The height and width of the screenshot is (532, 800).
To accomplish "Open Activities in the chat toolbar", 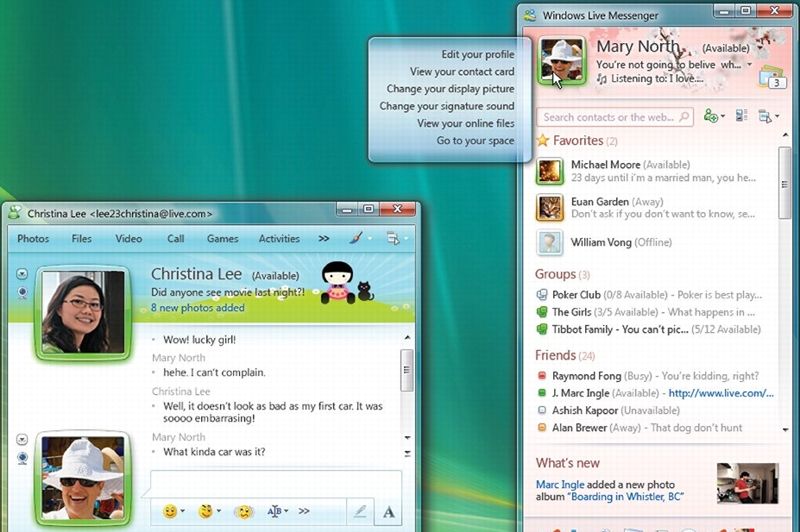I will pyautogui.click(x=279, y=238).
